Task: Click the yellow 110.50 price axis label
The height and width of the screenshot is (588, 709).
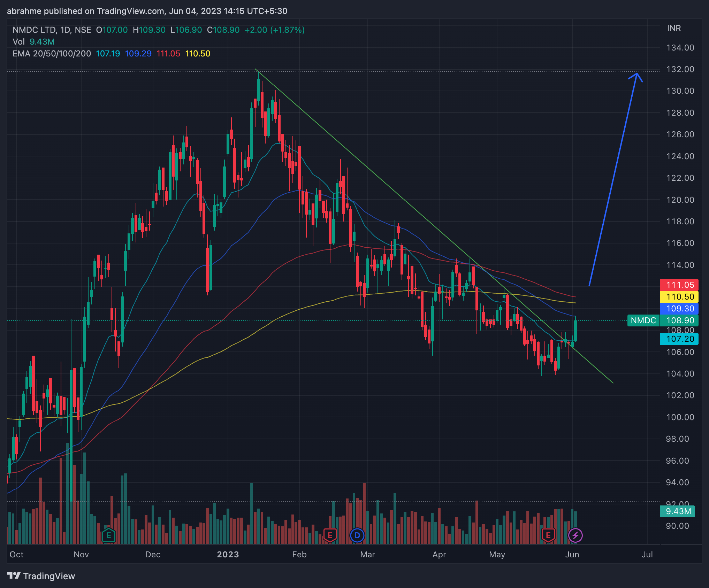Action: pos(679,297)
